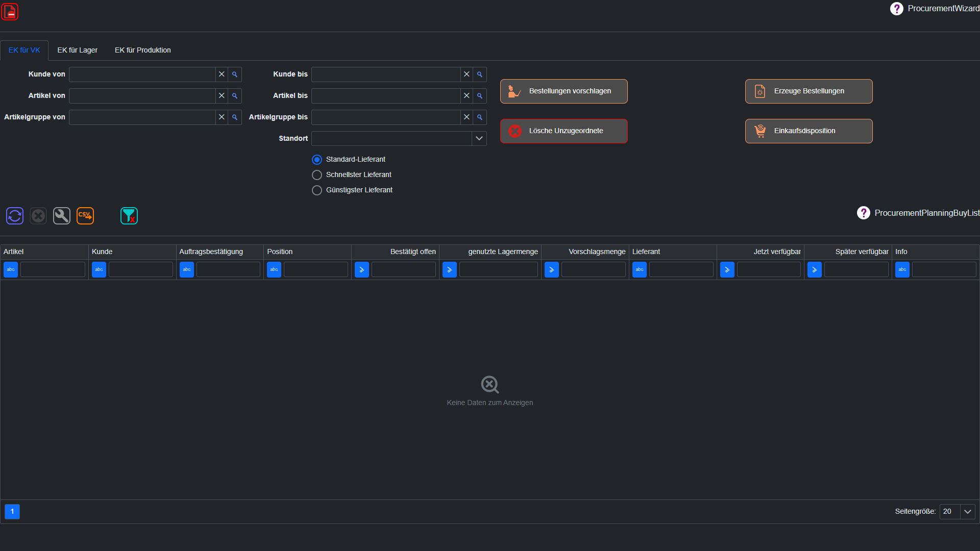This screenshot has width=980, height=551.
Task: Click the grey cancel circle icon
Action: [38, 216]
